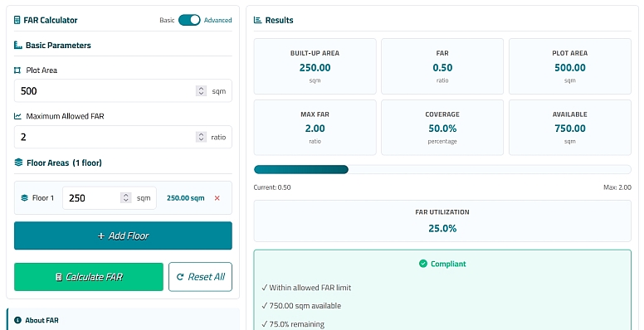Click the About FAR heading
The width and height of the screenshot is (644, 330).
41,320
